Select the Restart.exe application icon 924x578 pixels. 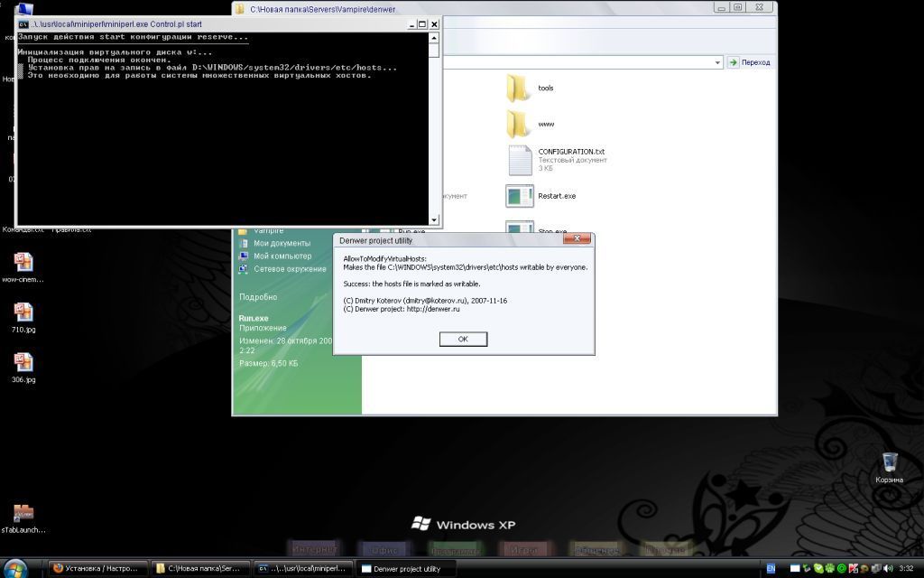[520, 196]
